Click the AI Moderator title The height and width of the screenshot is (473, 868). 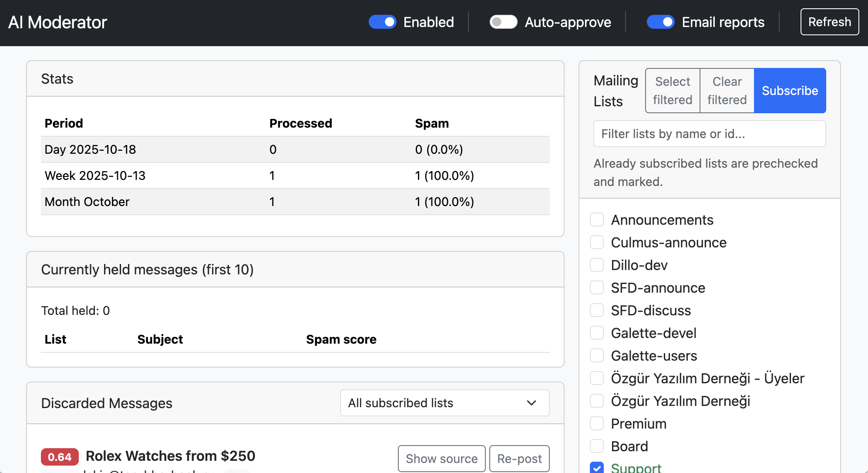point(57,22)
